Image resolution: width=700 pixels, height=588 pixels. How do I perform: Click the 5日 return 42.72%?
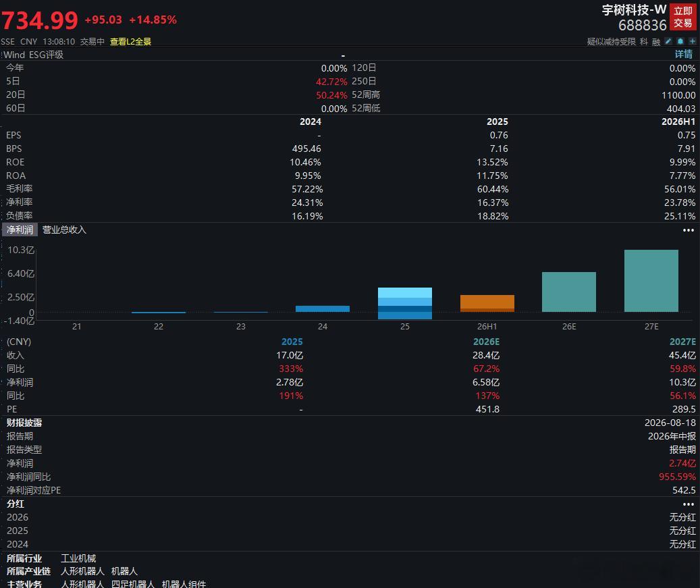[x=331, y=82]
